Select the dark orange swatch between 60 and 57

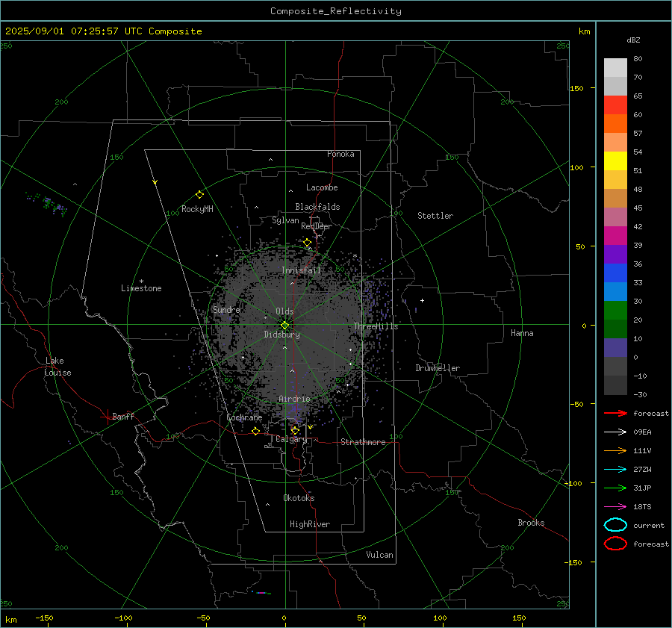point(615,124)
